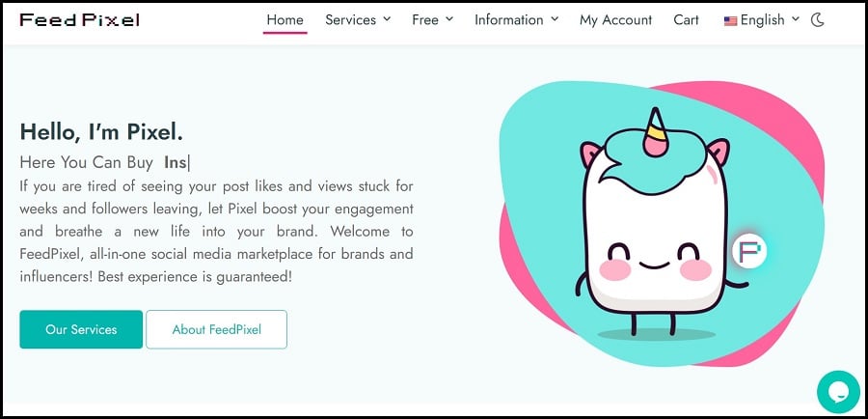
Task: Click the About FeedPixel button
Action: 216,329
